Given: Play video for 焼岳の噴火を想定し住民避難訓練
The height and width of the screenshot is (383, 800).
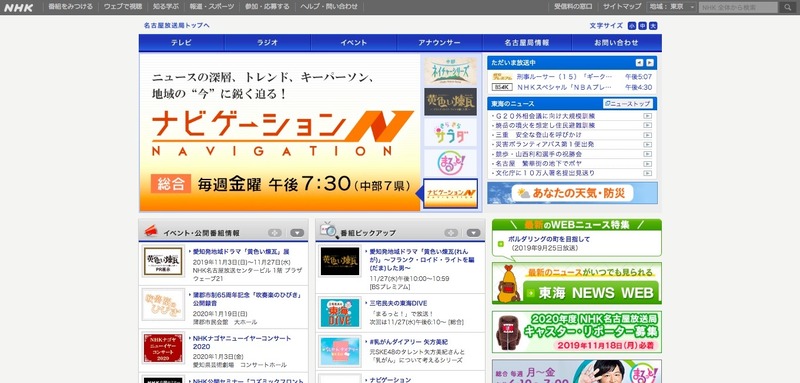Looking at the screenshot, I should coord(647,125).
